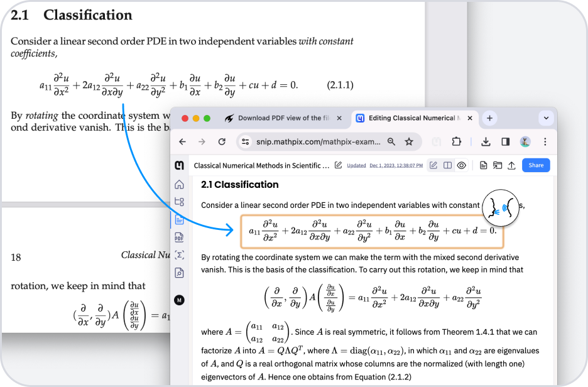Click the Updated link
This screenshot has width=588, height=387.
(x=356, y=165)
